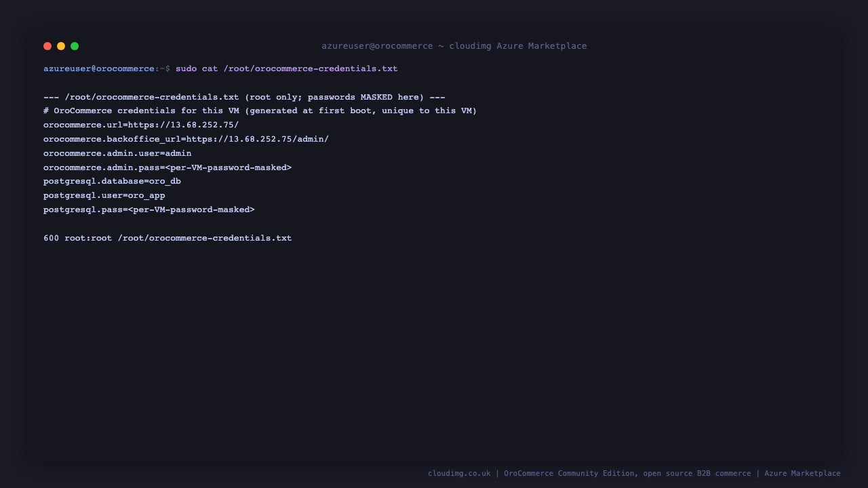Viewport: 868px width, 488px height.
Task: Click the footer text starting 'cloudimg.co.uk'
Action: pyautogui.click(x=634, y=474)
